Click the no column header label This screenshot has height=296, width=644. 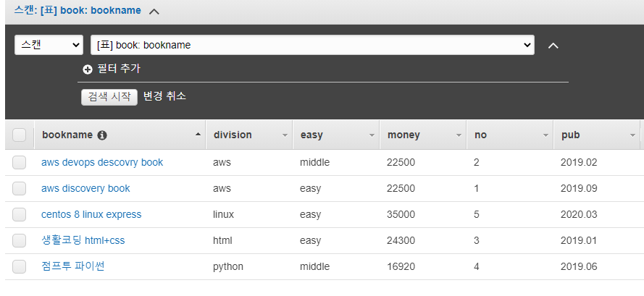480,135
